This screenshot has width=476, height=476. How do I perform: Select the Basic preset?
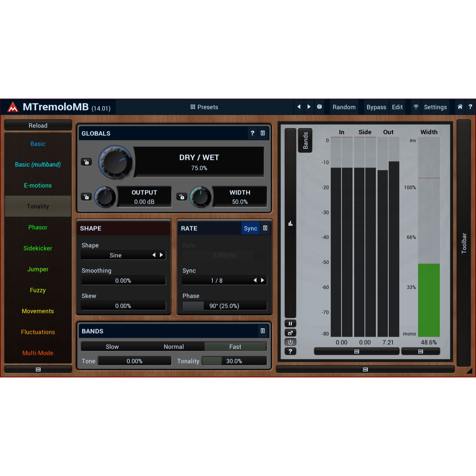tap(38, 144)
